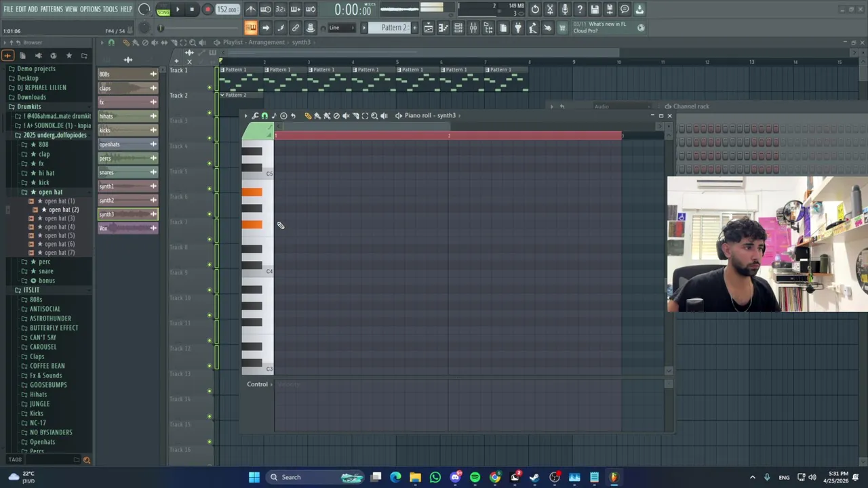Open the Mixer from the main toolbar
The height and width of the screenshot is (488, 868).
(x=473, y=28)
